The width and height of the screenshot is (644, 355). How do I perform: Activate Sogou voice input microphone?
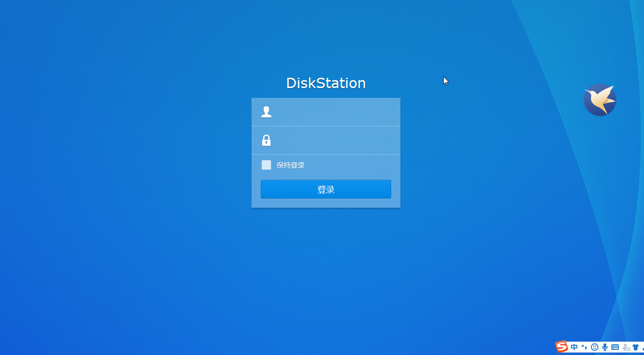click(x=605, y=347)
